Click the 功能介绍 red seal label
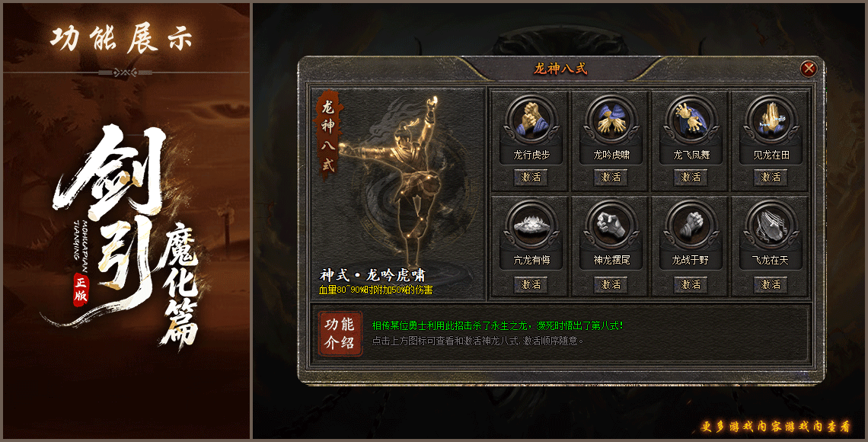This screenshot has width=868, height=442. click(x=340, y=334)
